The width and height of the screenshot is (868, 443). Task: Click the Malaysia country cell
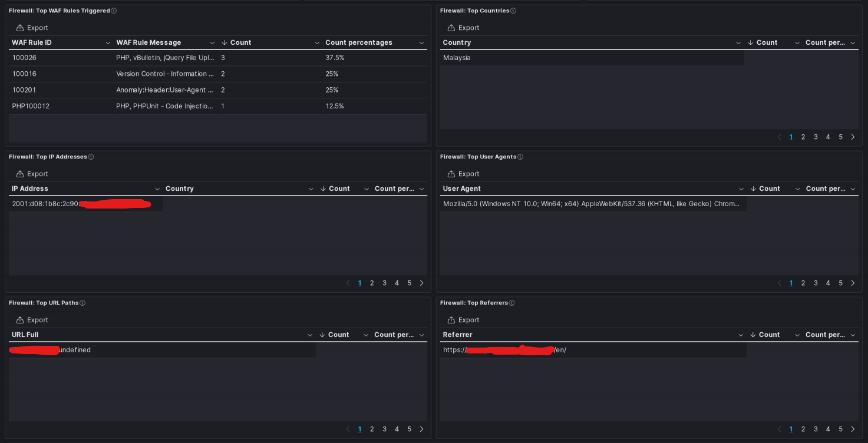592,58
